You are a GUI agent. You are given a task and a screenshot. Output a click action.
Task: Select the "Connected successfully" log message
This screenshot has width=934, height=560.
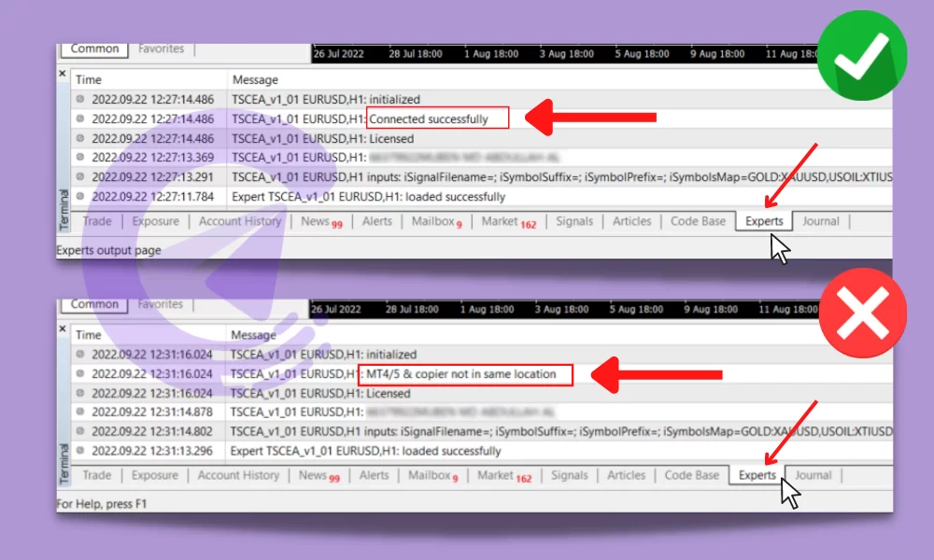pos(429,119)
